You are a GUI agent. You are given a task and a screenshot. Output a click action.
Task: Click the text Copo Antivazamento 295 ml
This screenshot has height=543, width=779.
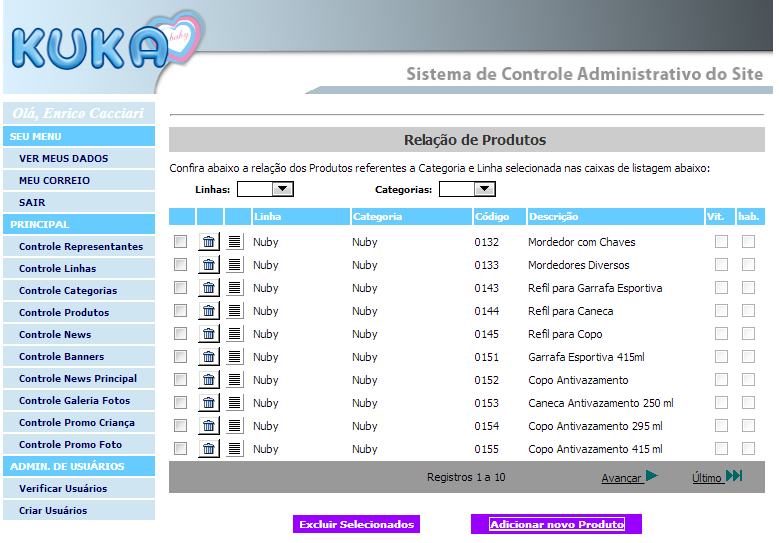(595, 426)
